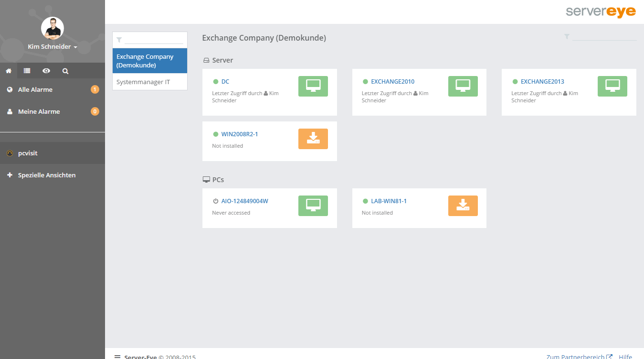Click install button for LAB-WIN81-1
Viewport: 644px width, 359px height.
pyautogui.click(x=463, y=206)
